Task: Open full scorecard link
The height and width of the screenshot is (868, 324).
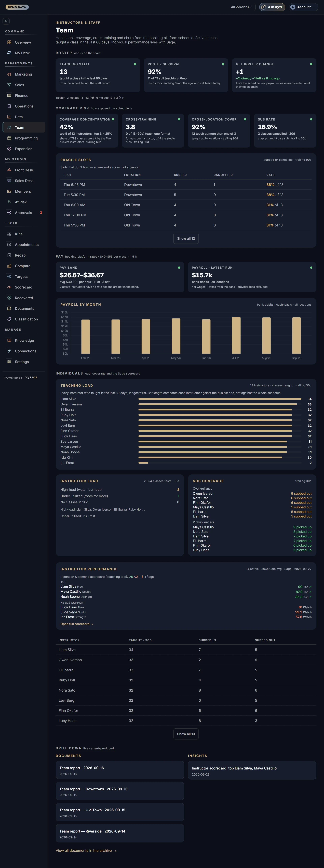Action: pyautogui.click(x=77, y=624)
